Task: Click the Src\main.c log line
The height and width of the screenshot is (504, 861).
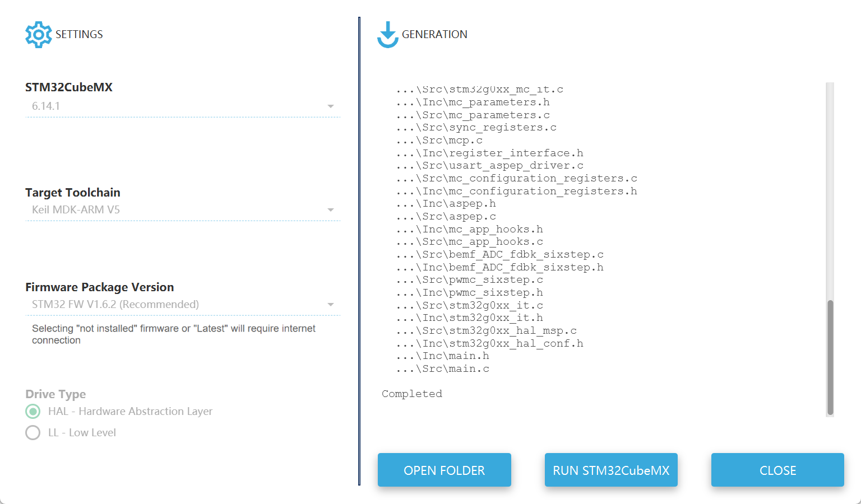Action: [442, 369]
